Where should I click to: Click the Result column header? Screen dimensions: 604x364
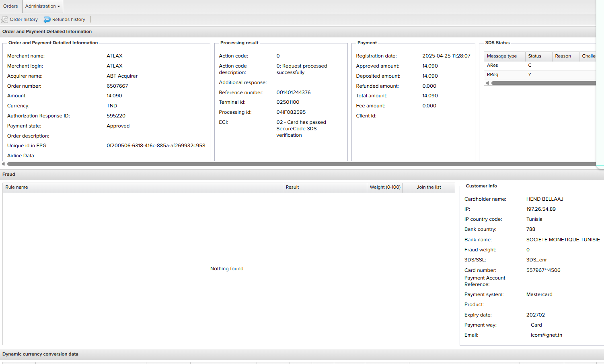click(292, 187)
